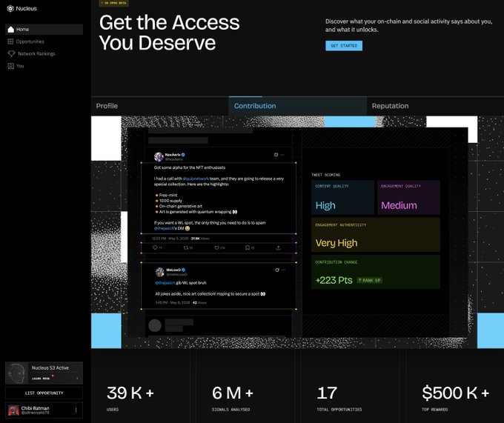
Task: Click the '1000 supply' bullet line
Action: [x=168, y=201]
